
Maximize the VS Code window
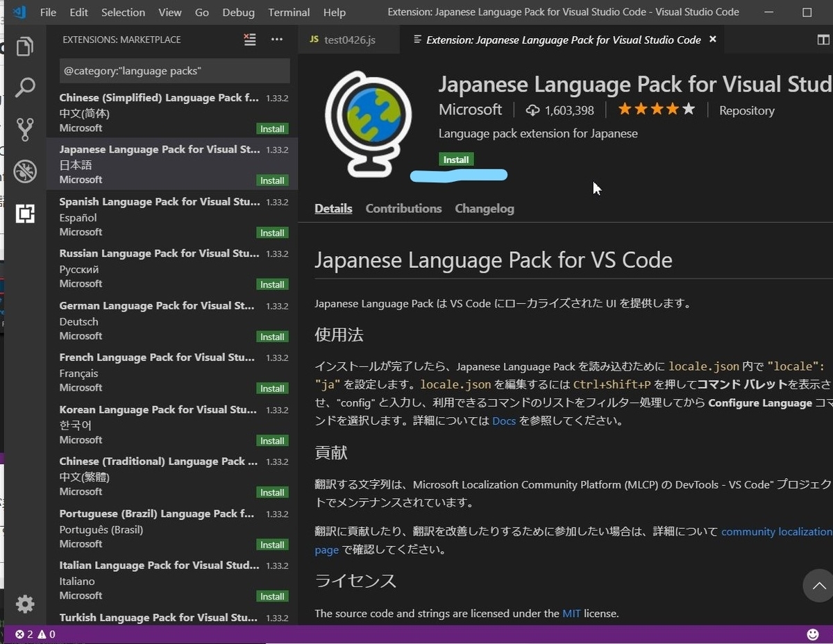807,12
